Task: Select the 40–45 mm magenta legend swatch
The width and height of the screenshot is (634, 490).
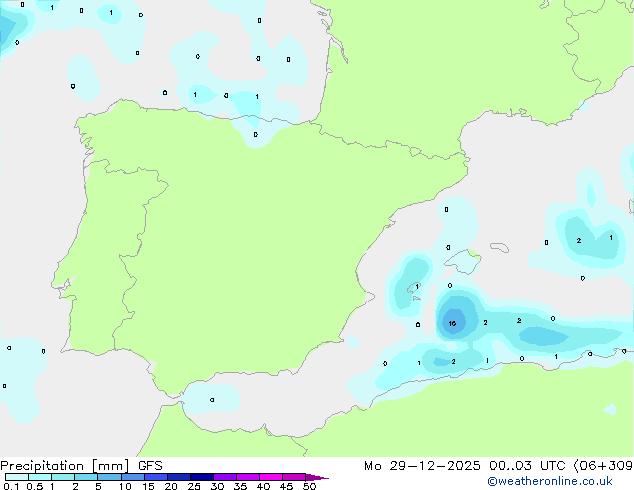Action: tap(271, 477)
